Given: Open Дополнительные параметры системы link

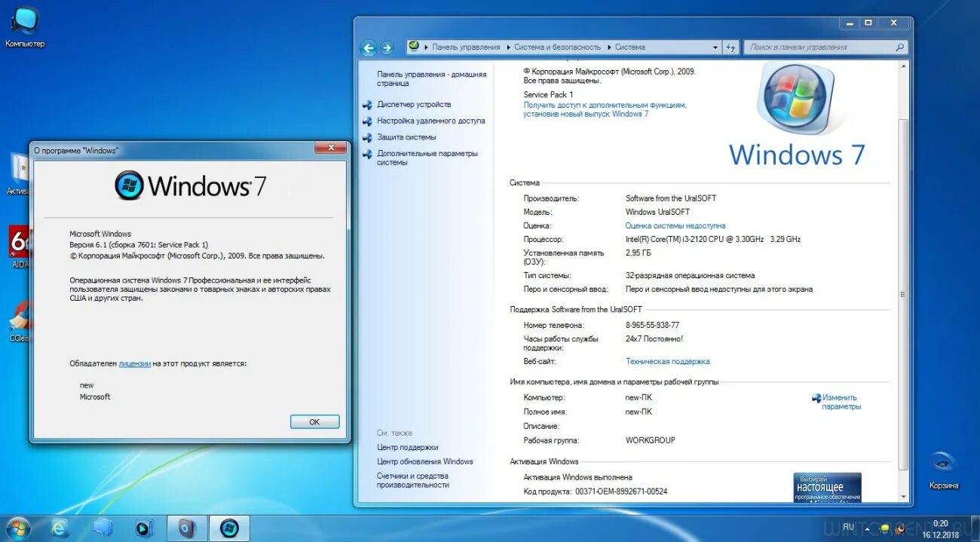Looking at the screenshot, I should [x=427, y=158].
